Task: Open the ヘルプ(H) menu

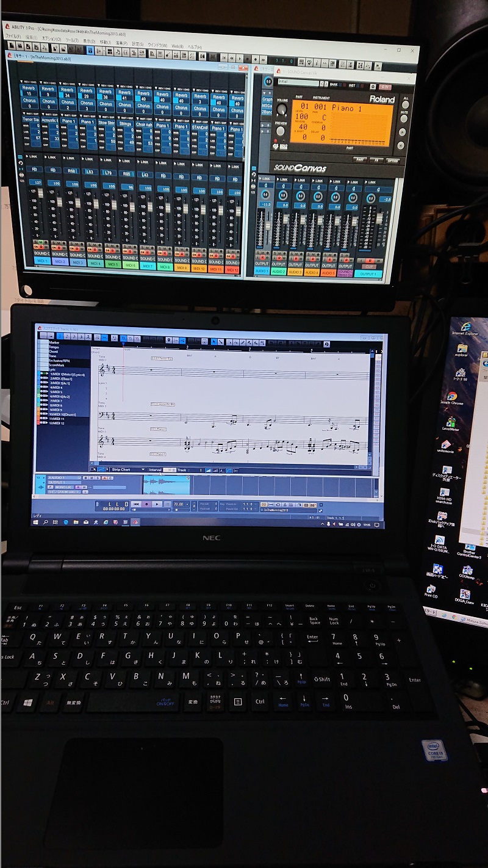Action: (x=195, y=47)
